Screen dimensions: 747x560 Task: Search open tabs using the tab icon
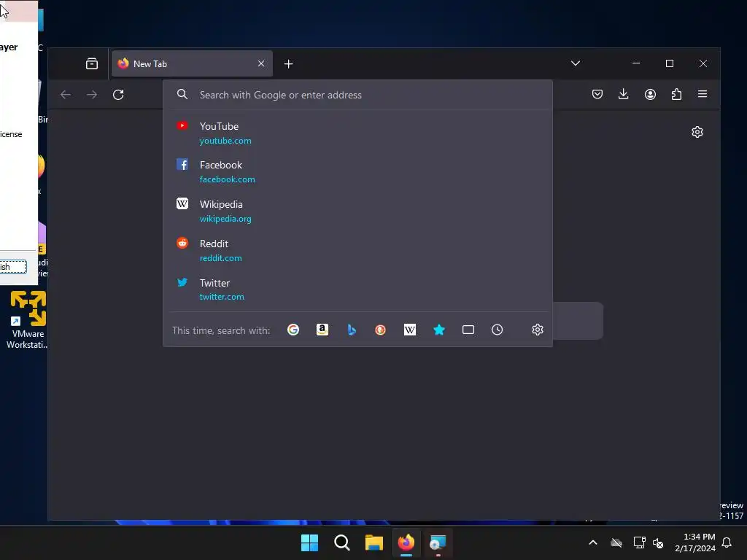[x=468, y=330]
